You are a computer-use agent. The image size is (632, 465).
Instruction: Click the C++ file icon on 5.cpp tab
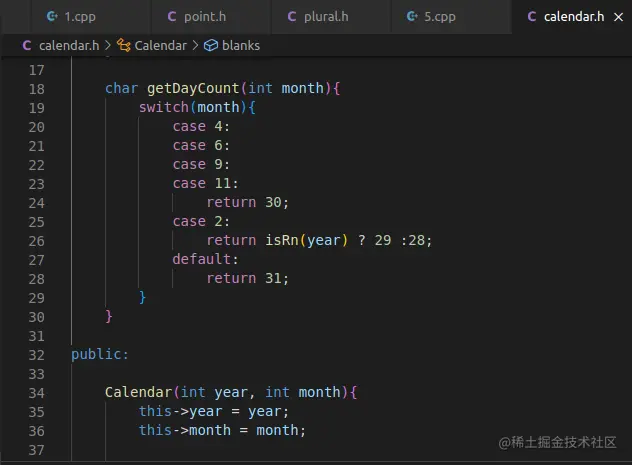coord(412,17)
